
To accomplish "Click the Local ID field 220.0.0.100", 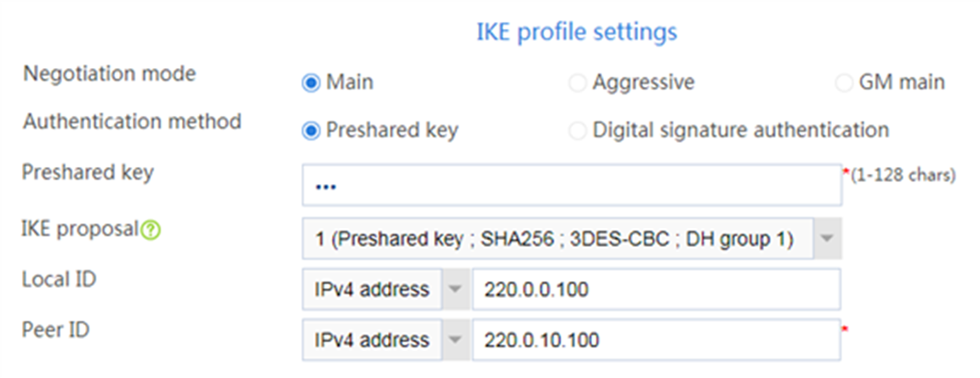I will 656,289.
